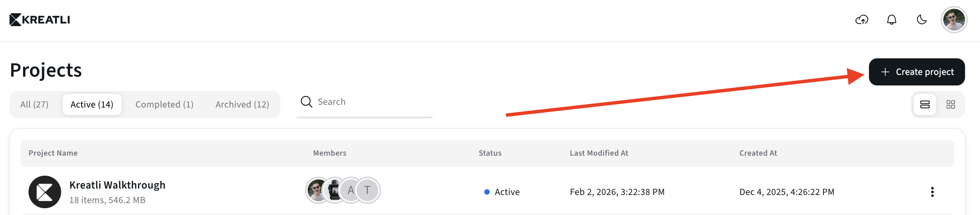
Task: Open Kreatli Walkthrough three-dot options menu
Action: coord(932,192)
